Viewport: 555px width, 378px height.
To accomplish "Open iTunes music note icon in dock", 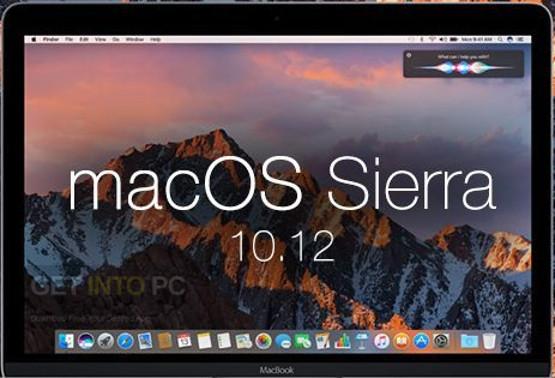I will [x=382, y=341].
